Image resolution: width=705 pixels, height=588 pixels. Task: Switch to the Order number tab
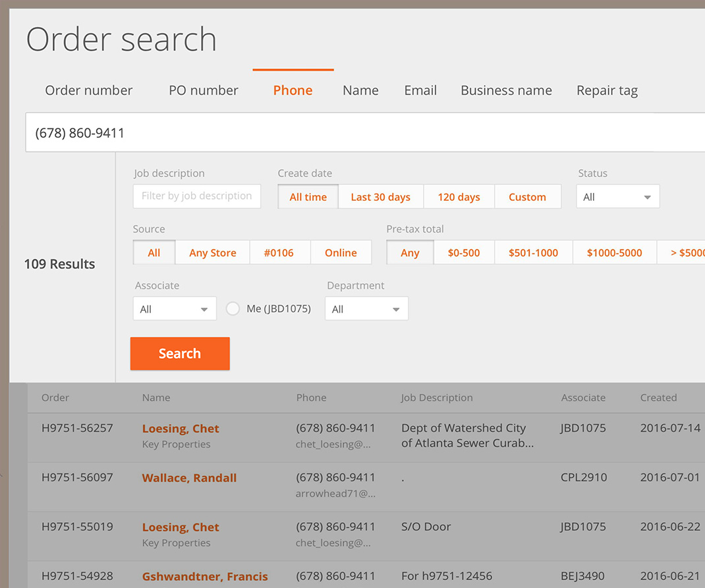pos(88,90)
